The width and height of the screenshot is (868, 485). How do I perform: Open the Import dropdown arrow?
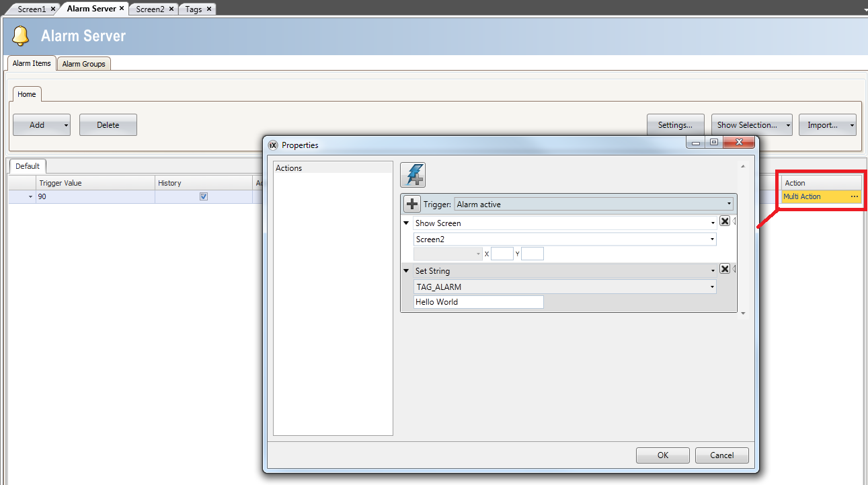[x=852, y=125]
